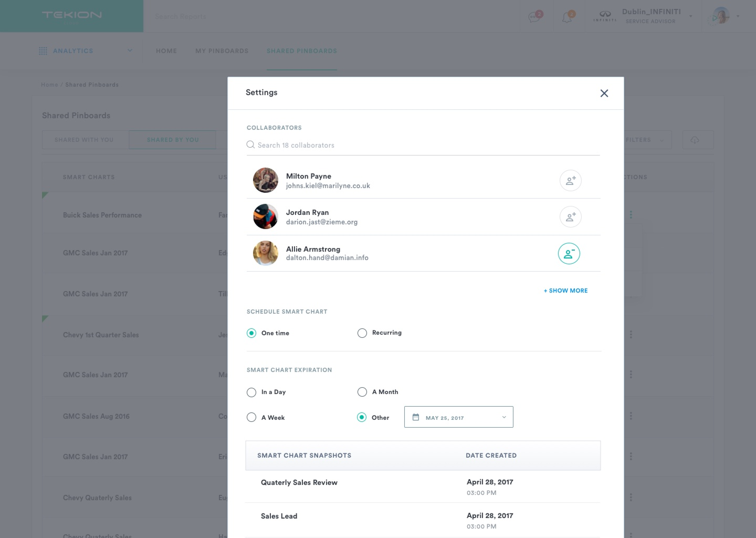Select One time schedule option
Screen dimensions: 756x538
click(x=251, y=333)
